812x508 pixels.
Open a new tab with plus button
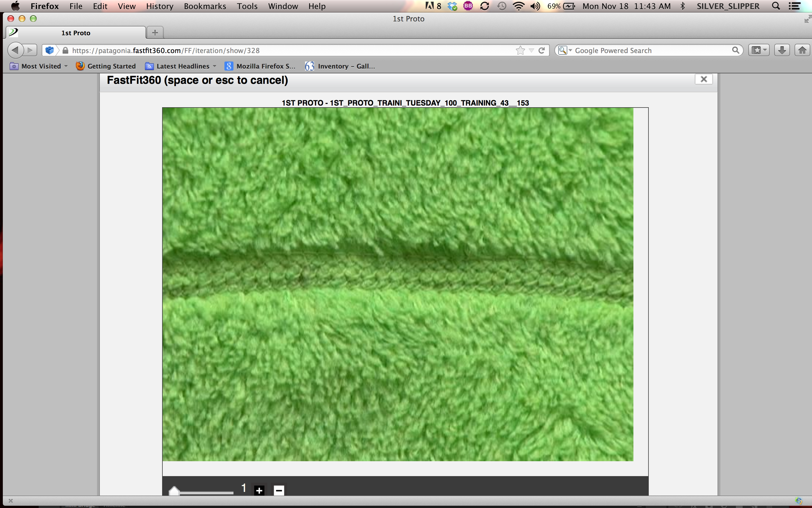tap(155, 32)
